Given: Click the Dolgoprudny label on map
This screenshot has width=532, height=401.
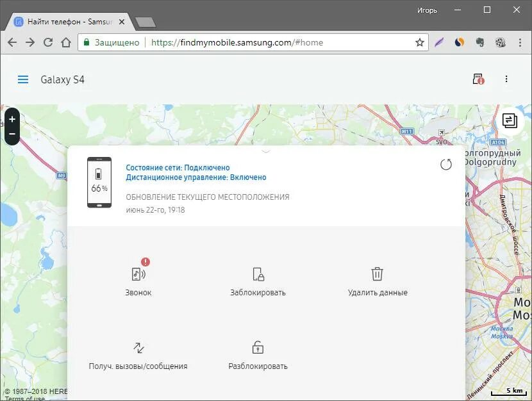Looking at the screenshot, I should point(490,162).
